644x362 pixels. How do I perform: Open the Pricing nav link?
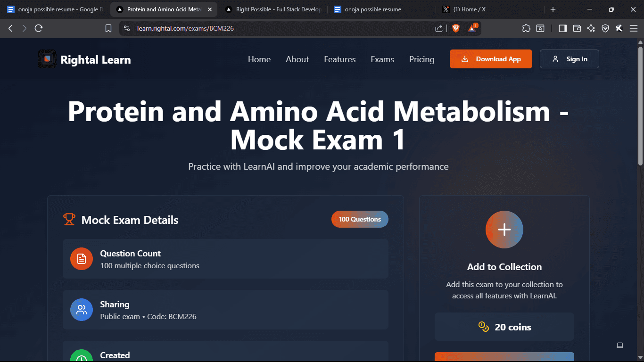[x=422, y=59]
